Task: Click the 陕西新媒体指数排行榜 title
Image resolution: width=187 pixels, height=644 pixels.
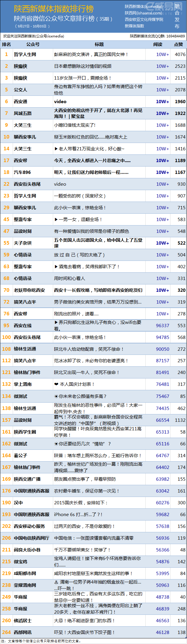Action: click(54, 9)
